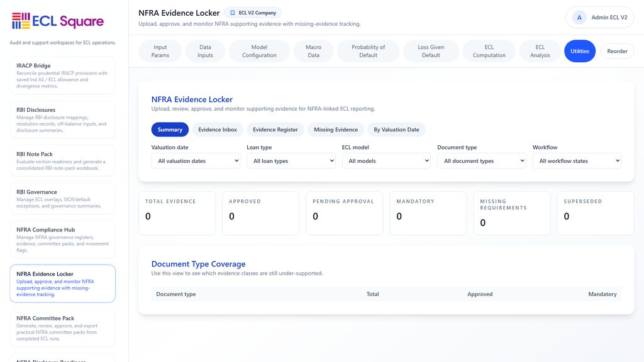Open the Missing Evidence tab
Viewport: 644px width, 362px height.
(336, 129)
